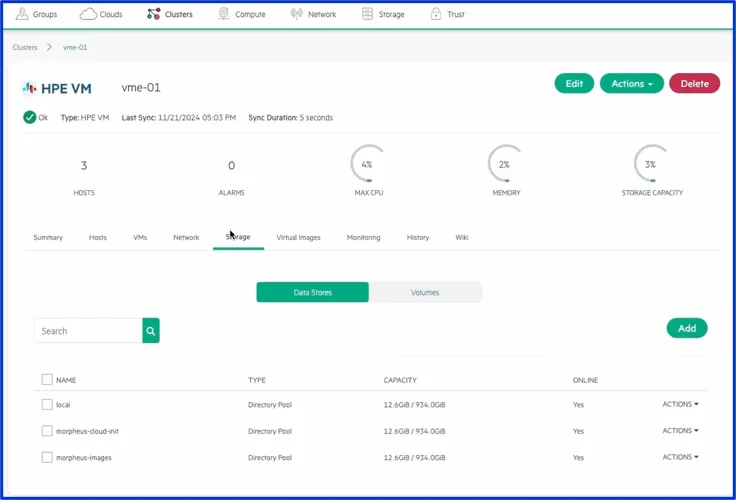Screen dimensions: 736x500
Task: Click the search magnifier button
Action: (151, 331)
